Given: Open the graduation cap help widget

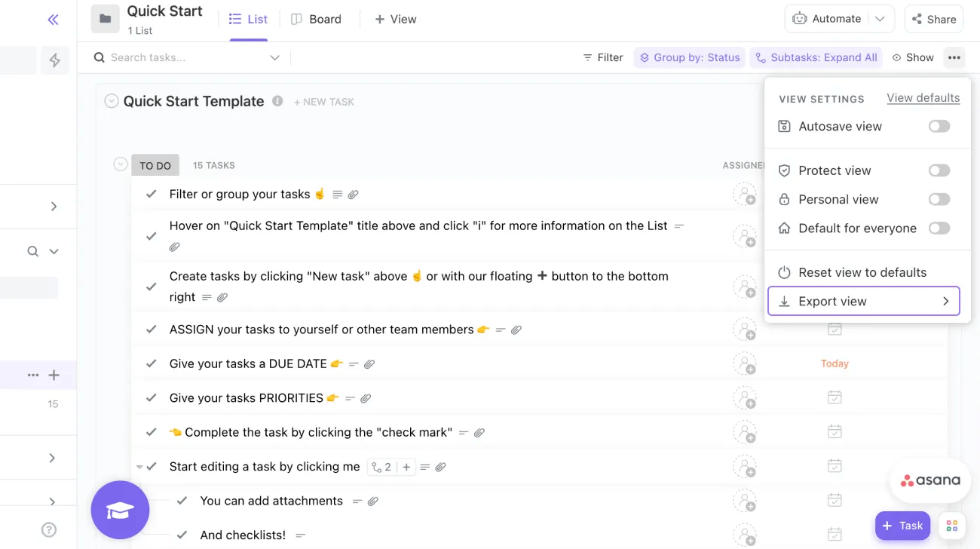Looking at the screenshot, I should tap(120, 510).
